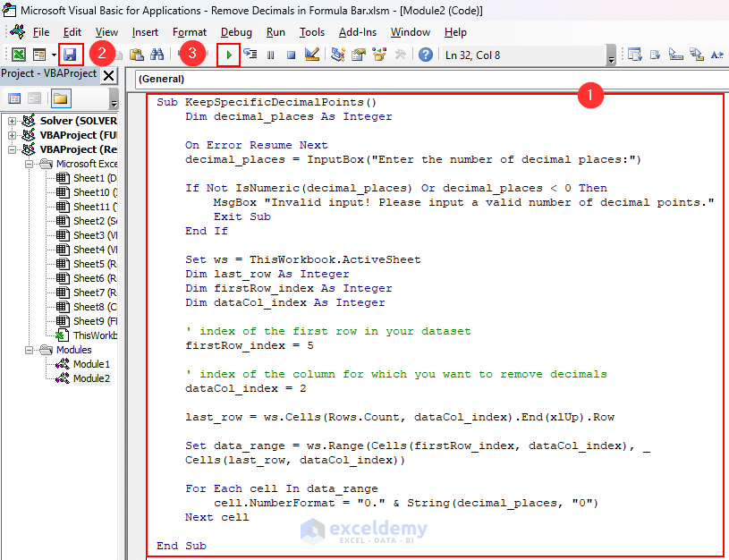Open the (General) object dropdown
Viewport: 729px width, 560px height.
point(432,79)
